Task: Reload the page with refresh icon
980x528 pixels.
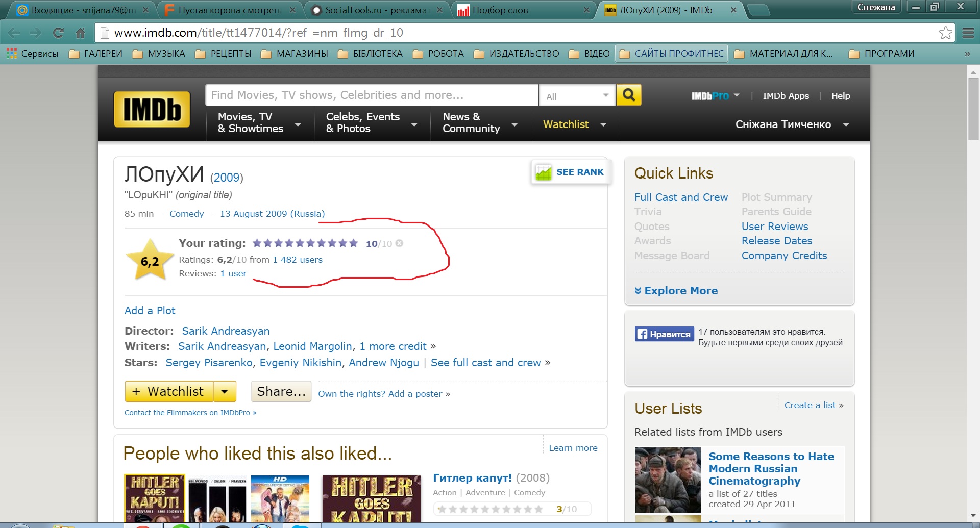Action: [58, 33]
